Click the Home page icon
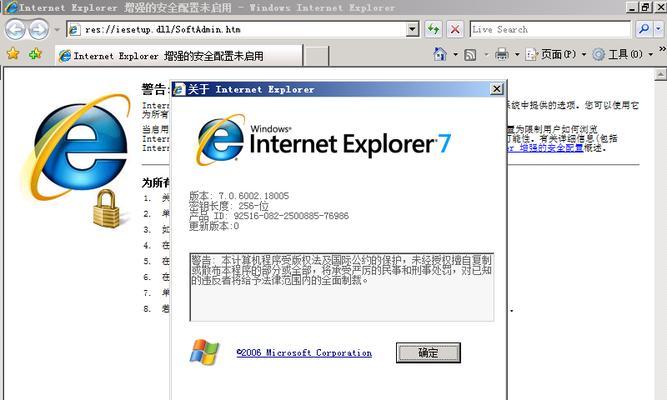667x400 pixels. [x=440, y=54]
